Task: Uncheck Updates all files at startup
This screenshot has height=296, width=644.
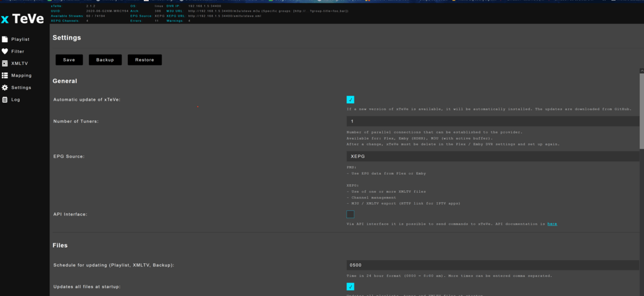Action: point(350,287)
